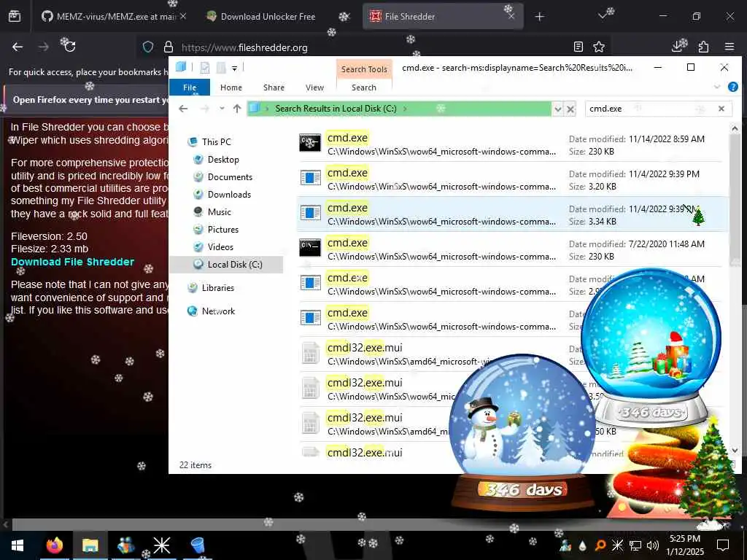Select Desktop in navigation pane

tap(223, 160)
